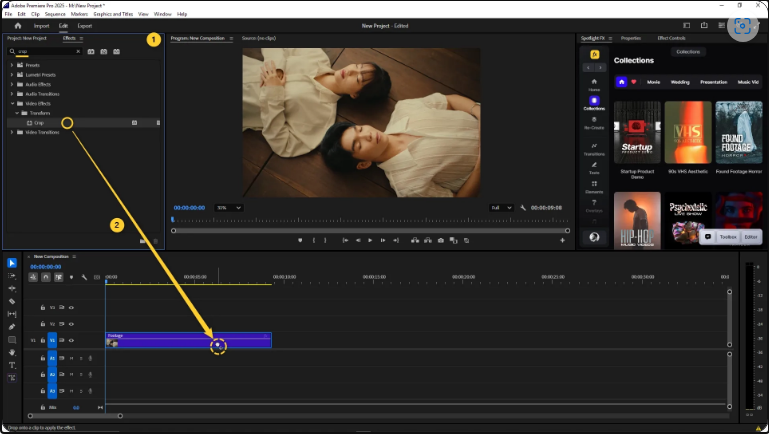Click the Accelerated Effects filter icon
The image size is (769, 434).
tap(91, 51)
